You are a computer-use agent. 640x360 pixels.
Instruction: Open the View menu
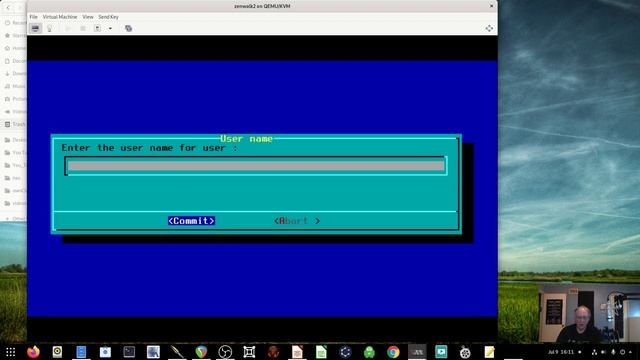pyautogui.click(x=88, y=17)
